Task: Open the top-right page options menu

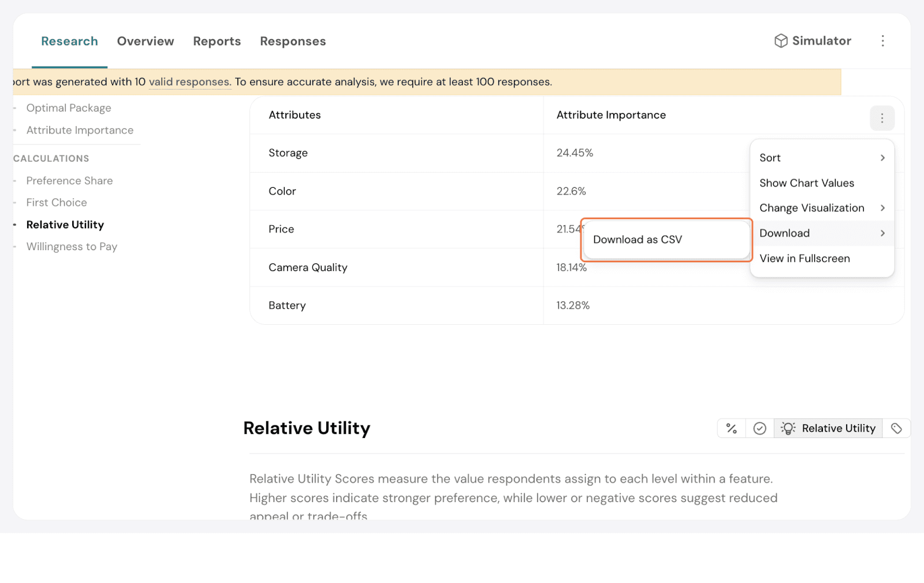Action: coord(882,41)
